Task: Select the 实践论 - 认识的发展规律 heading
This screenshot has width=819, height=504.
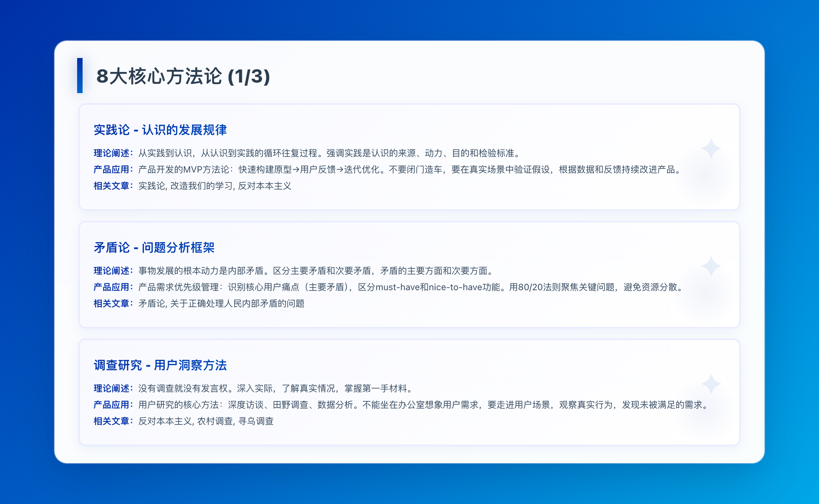Action: click(x=160, y=130)
